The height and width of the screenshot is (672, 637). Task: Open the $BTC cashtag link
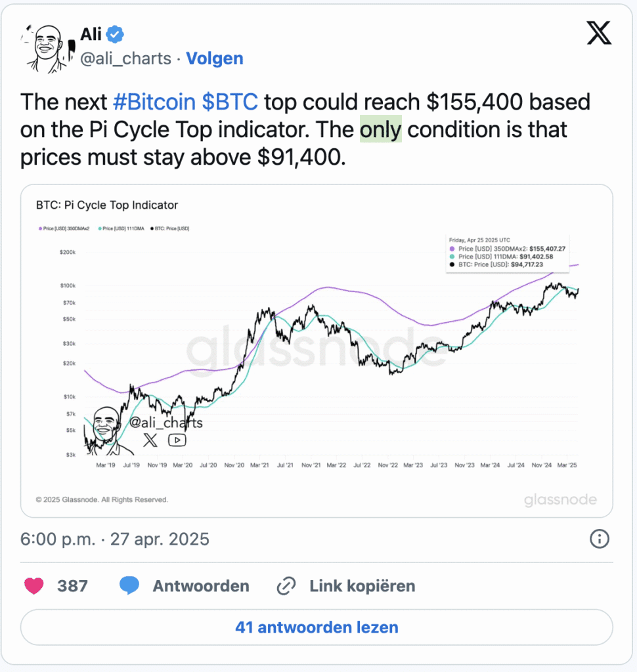point(230,102)
